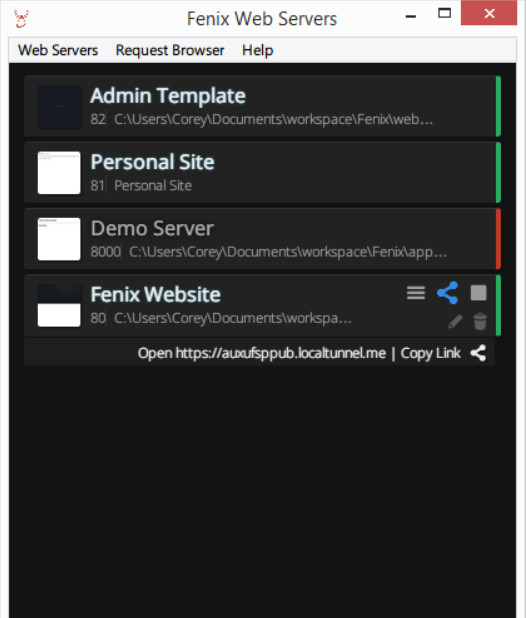Delete the Fenix Website server (trash icon)
The image size is (526, 618).
pyautogui.click(x=480, y=322)
